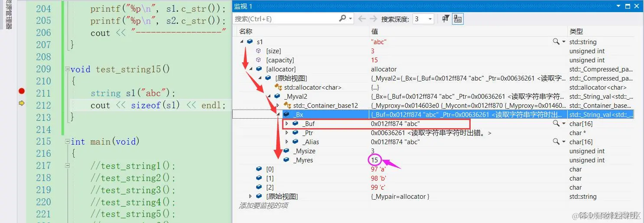Click the cube icon beside [size]
Viewport: 644px width, 223px height.
coord(259,51)
